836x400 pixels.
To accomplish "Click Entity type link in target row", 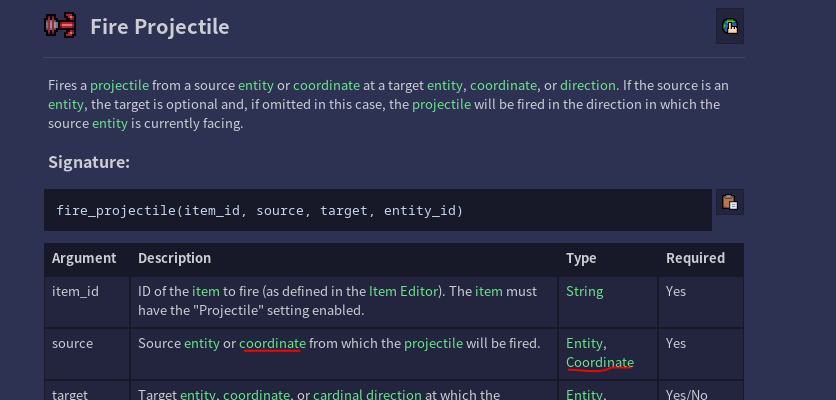I will pos(584,395).
